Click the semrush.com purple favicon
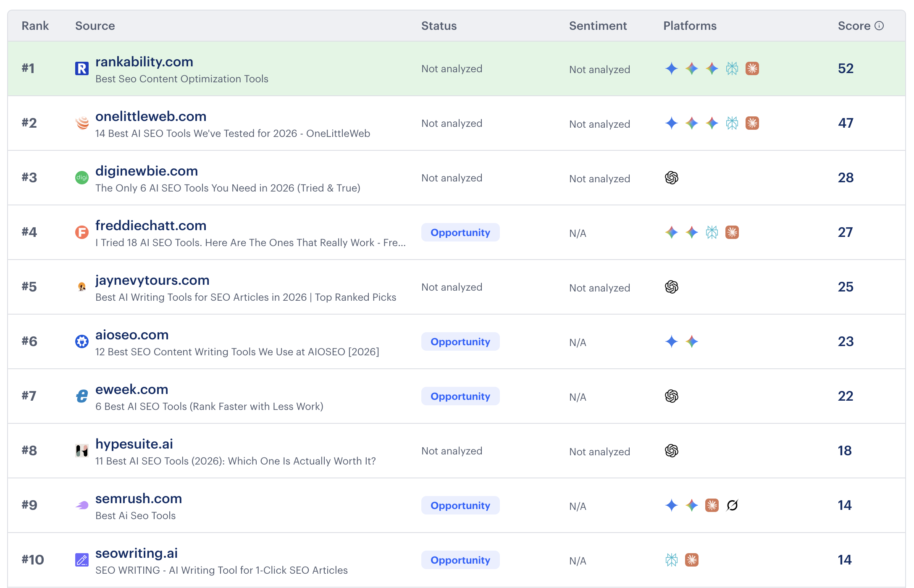This screenshot has width=914, height=588. [x=82, y=505]
